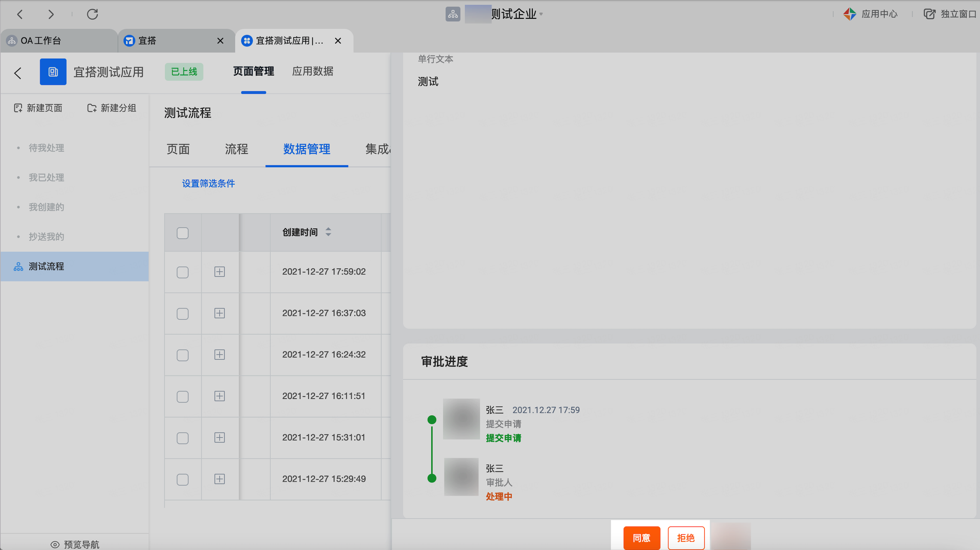Close the 宜搭 browser tab
980x550 pixels.
tap(220, 41)
